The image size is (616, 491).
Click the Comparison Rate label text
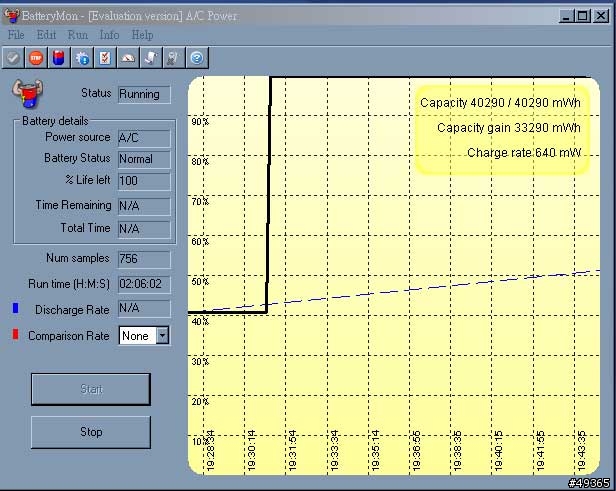(x=69, y=336)
